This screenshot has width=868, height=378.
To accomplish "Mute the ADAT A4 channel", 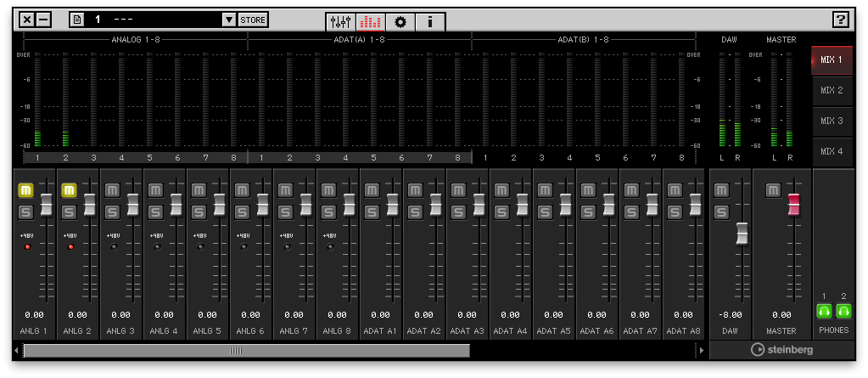I will (x=501, y=190).
